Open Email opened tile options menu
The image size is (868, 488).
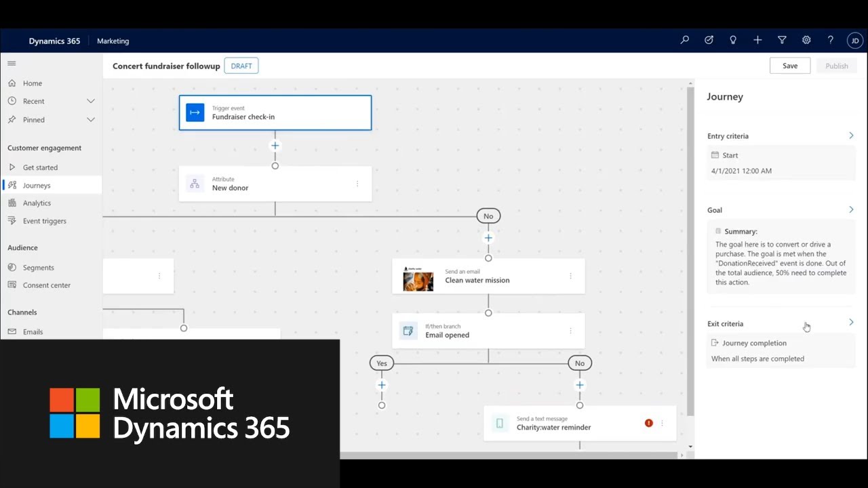tap(570, 331)
